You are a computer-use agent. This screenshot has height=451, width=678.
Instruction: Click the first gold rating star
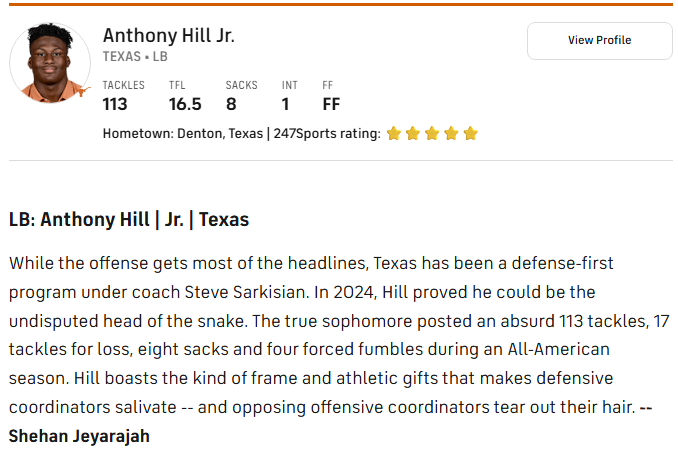pyautogui.click(x=393, y=133)
